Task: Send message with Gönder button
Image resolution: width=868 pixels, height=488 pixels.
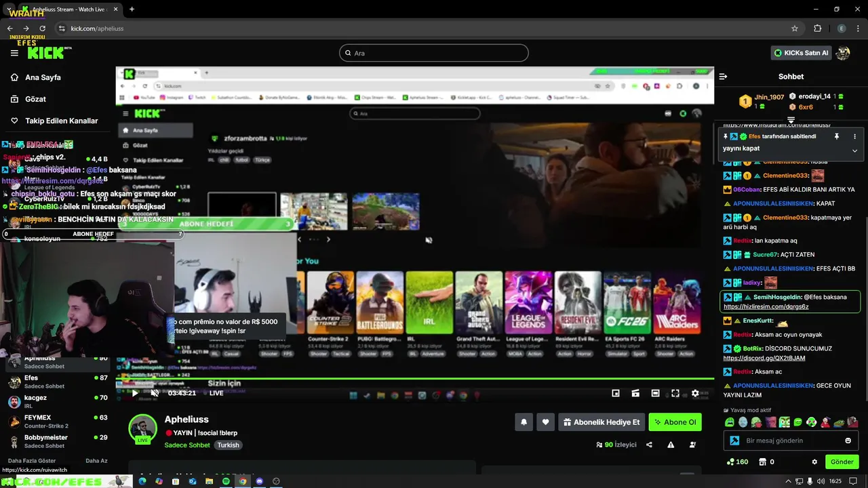Action: click(x=842, y=462)
